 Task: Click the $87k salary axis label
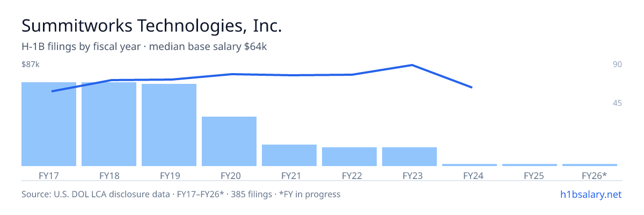pos(31,64)
